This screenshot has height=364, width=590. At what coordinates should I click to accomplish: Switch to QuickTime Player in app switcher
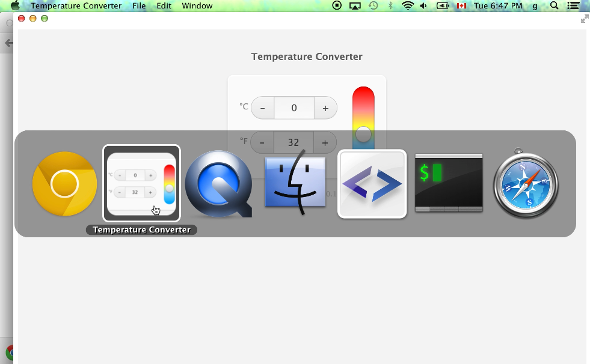click(x=218, y=184)
